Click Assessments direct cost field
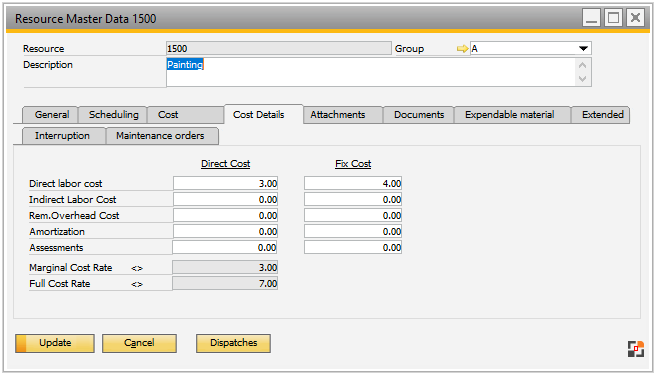Viewport: 659px width, 377px height. pos(225,248)
